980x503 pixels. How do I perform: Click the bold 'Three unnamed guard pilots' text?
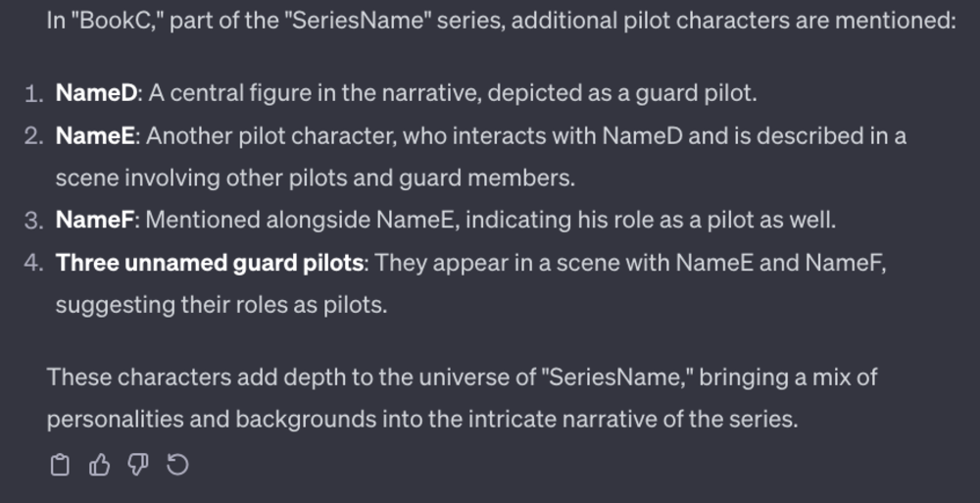pyautogui.click(x=210, y=263)
